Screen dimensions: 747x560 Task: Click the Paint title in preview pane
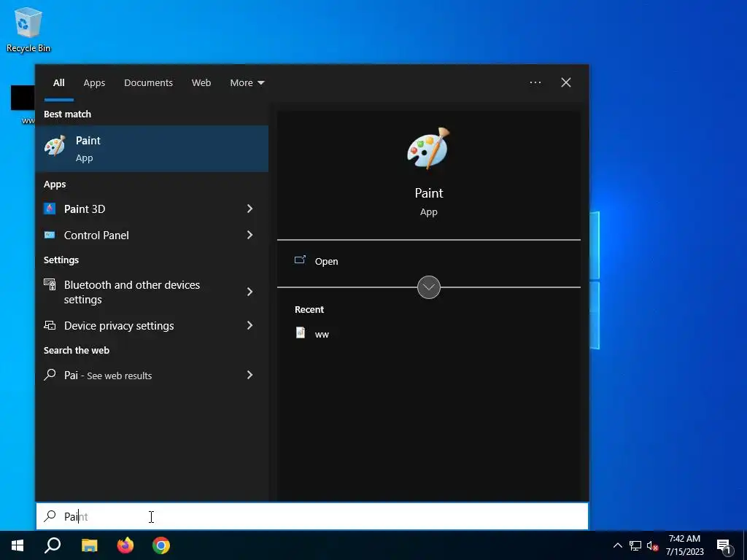click(429, 192)
